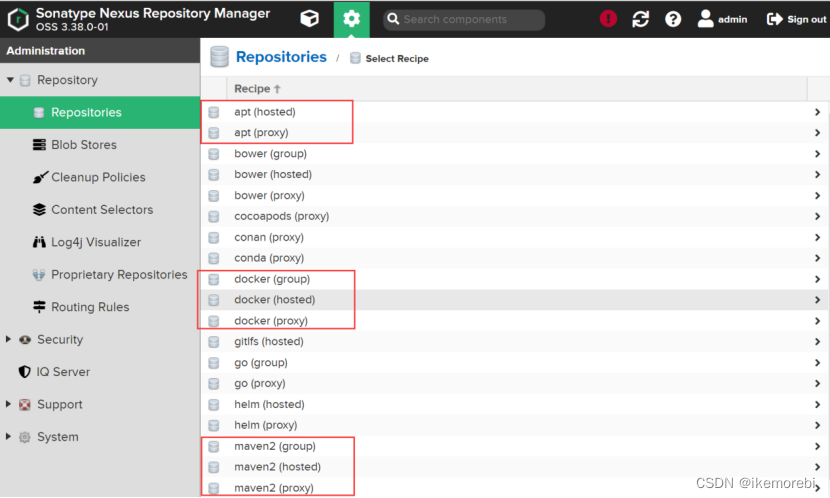The image size is (830, 498).
Task: Open Blob Stores in the sidebar
Action: (x=100, y=144)
